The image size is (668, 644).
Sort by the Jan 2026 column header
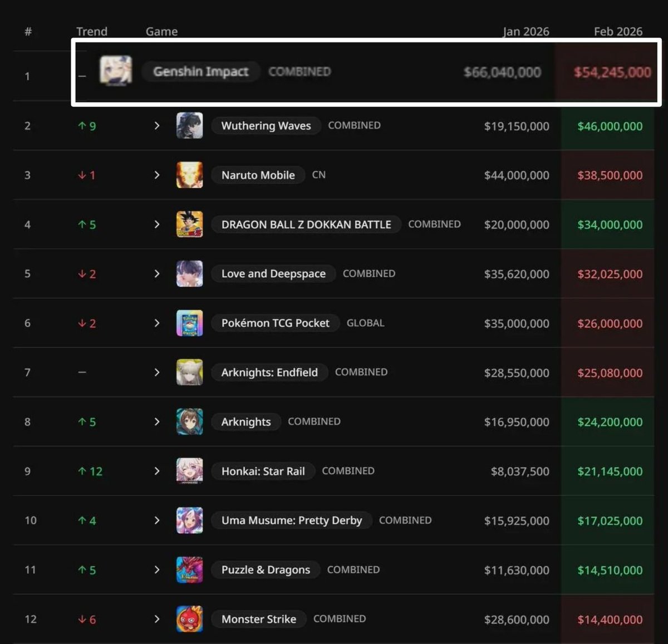[526, 32]
